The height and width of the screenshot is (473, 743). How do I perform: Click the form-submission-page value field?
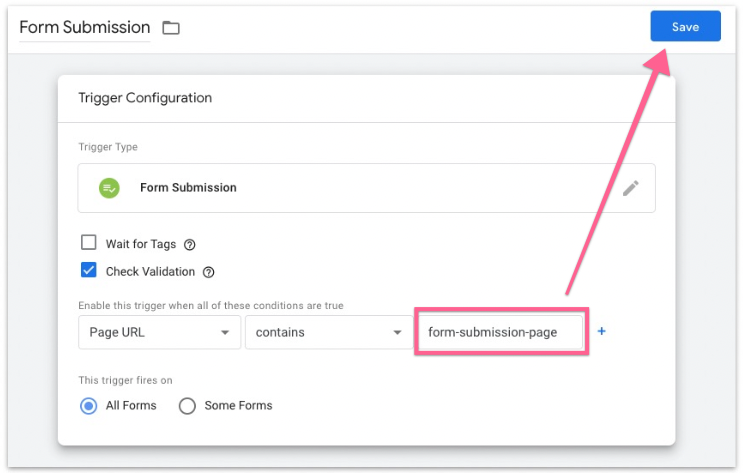tap(500, 332)
